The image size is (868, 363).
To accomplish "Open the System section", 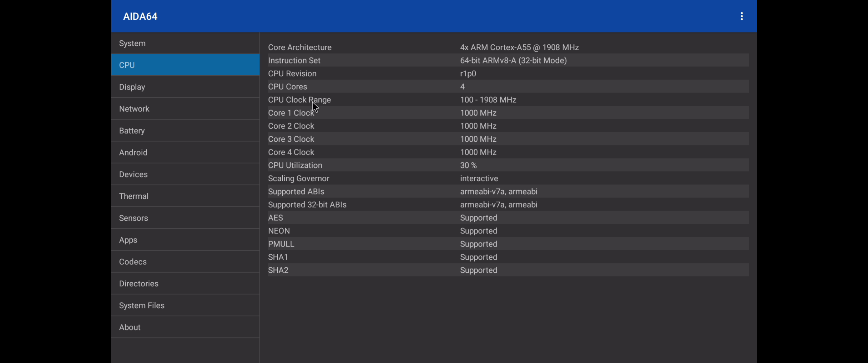I will tap(185, 43).
